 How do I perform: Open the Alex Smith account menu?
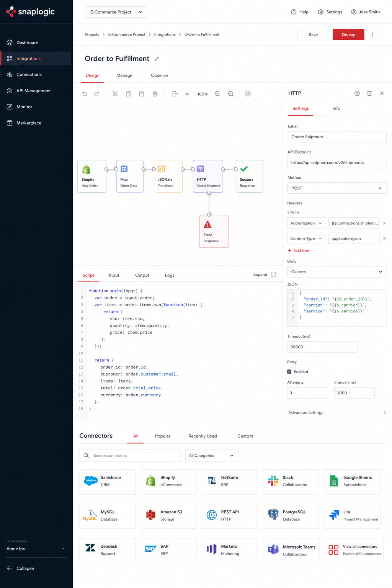click(x=366, y=12)
